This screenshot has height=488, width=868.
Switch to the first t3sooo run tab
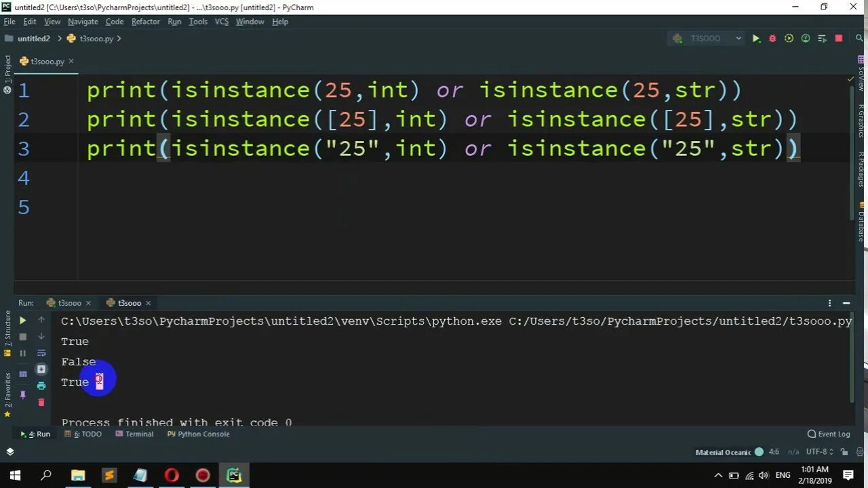[x=69, y=303]
